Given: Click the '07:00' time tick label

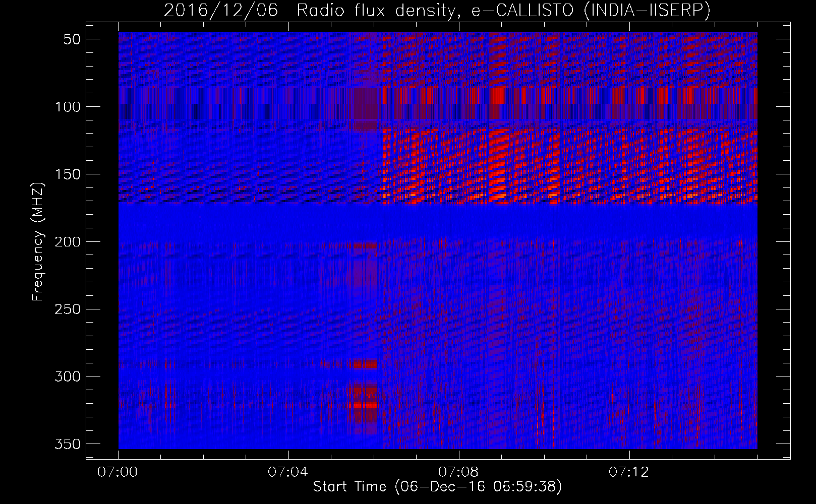Looking at the screenshot, I should point(118,472).
